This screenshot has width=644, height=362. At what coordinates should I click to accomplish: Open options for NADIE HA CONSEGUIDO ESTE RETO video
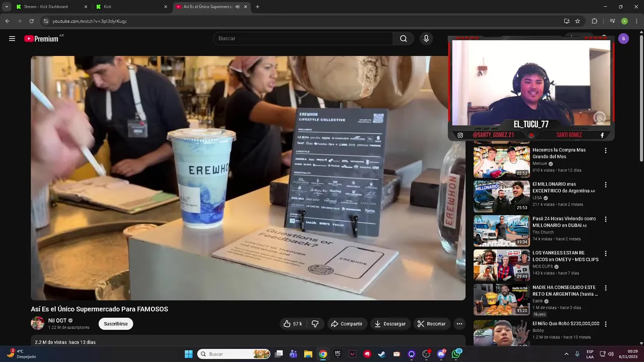pyautogui.click(x=605, y=288)
